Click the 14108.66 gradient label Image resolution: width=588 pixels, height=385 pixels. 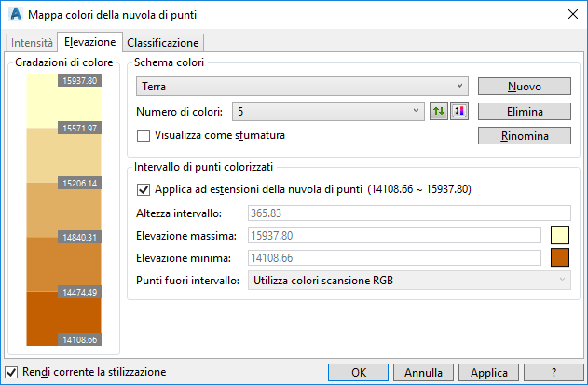tap(79, 339)
